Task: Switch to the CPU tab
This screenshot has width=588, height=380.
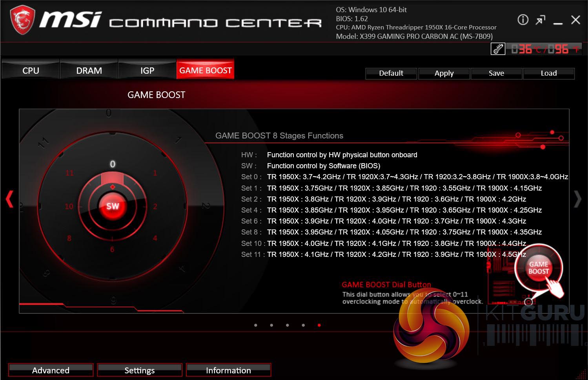Action: pos(31,70)
